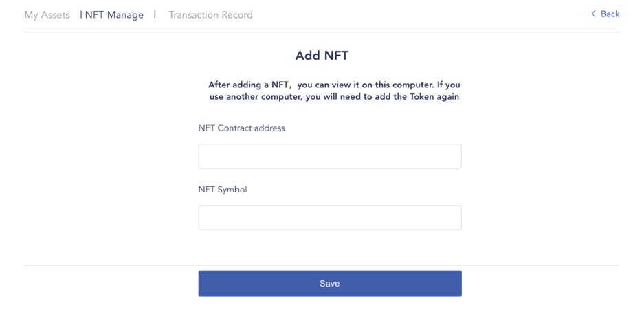Viewport: 644px width, 314px height.
Task: Click the Add NFT heading
Action: point(322,56)
